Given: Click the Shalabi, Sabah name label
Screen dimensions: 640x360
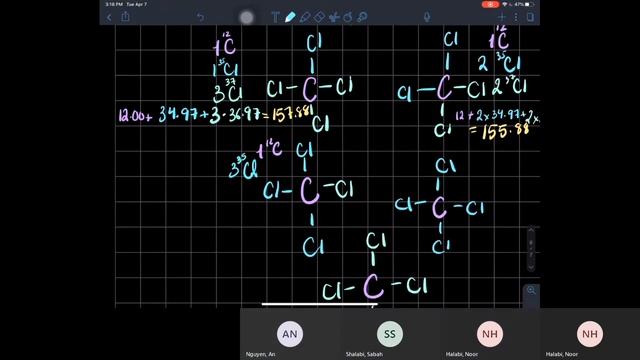Looking at the screenshot, I should [x=364, y=354].
